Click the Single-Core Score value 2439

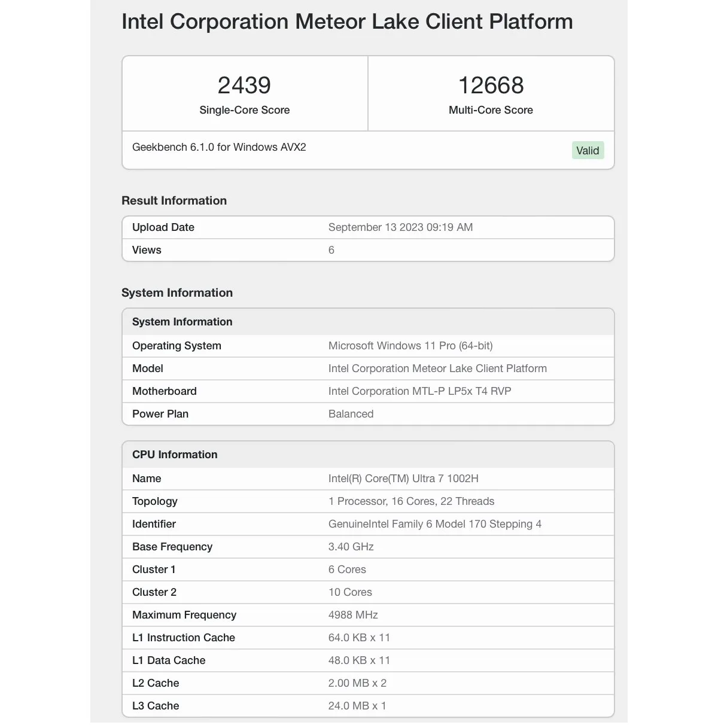(x=244, y=86)
